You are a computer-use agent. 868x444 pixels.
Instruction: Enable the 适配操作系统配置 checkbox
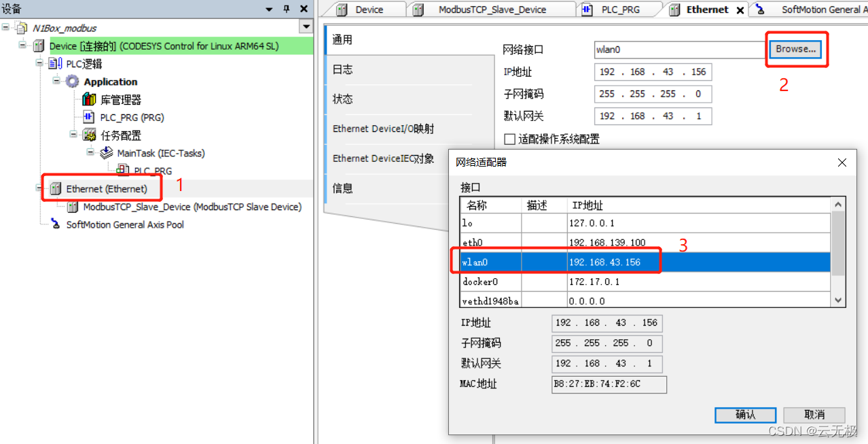click(508, 139)
